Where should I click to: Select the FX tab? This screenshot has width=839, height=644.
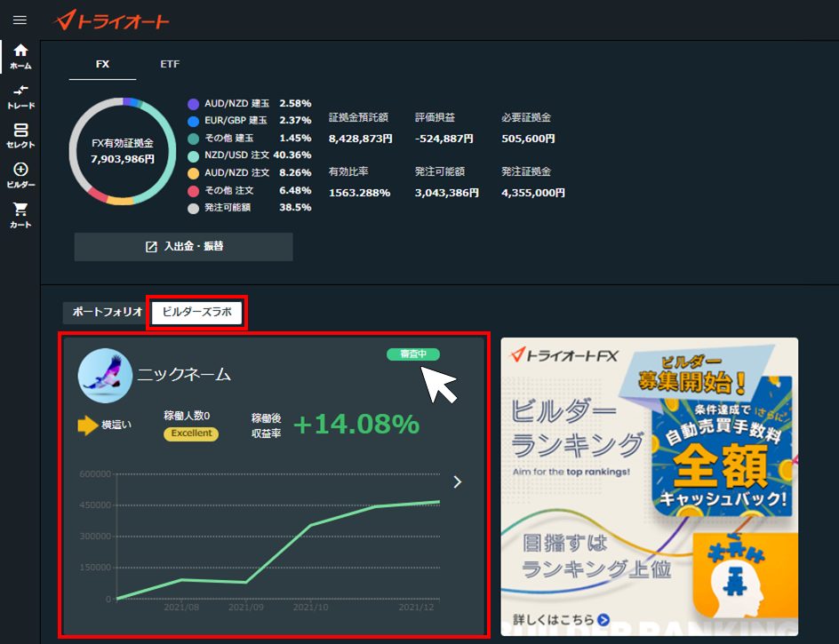(102, 64)
